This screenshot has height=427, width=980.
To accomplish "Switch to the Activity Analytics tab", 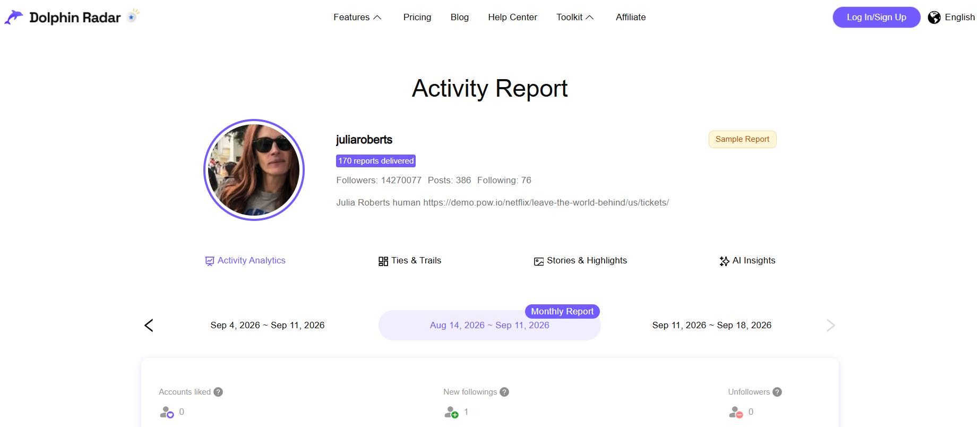I will click(245, 261).
